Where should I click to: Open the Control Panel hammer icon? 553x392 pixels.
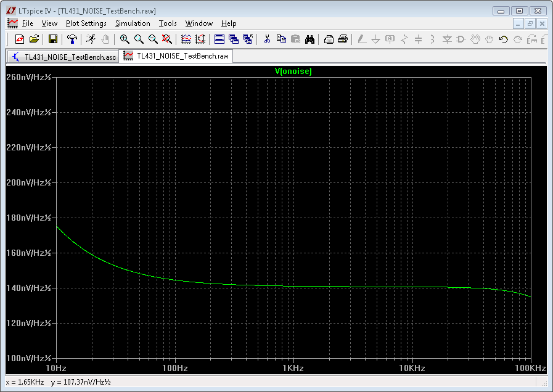pyautogui.click(x=73, y=39)
